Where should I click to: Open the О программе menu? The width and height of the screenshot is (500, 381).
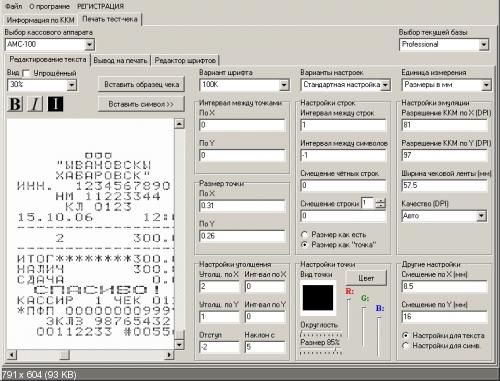49,6
